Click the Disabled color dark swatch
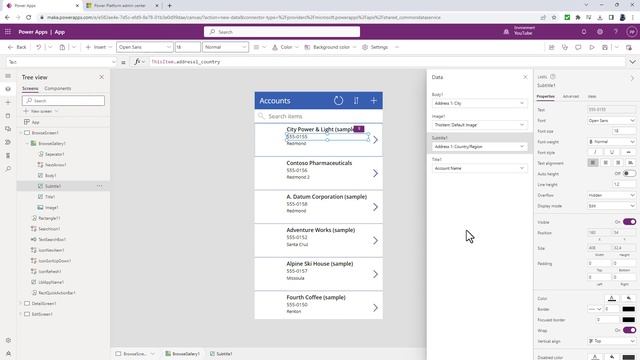This screenshot has width=640, height=360. click(629, 357)
